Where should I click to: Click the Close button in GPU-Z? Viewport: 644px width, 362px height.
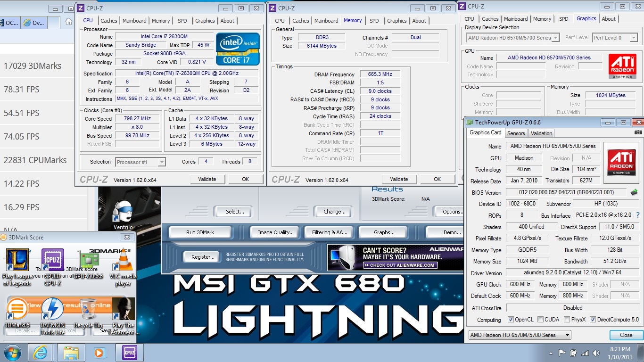tap(626, 335)
